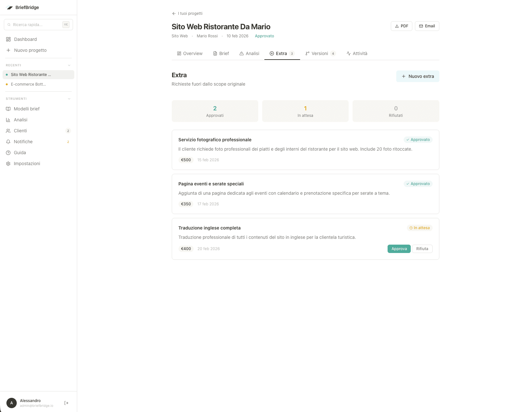The height and width of the screenshot is (412, 532).
Task: Select the Impostazioni gear icon
Action: pyautogui.click(x=8, y=164)
